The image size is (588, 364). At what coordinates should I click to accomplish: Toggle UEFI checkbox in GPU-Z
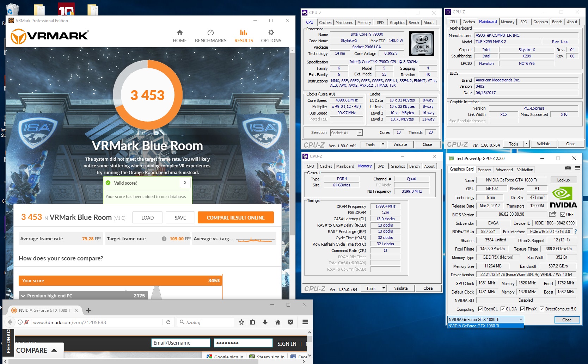click(563, 214)
